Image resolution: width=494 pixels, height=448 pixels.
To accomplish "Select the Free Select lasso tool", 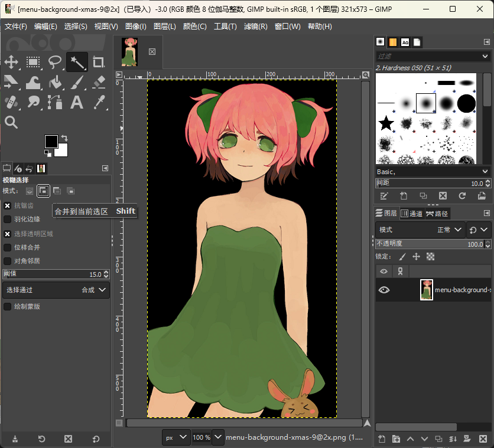I will click(x=55, y=62).
